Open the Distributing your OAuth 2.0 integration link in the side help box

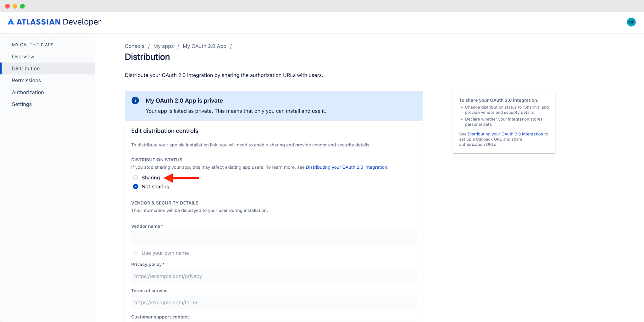505,134
